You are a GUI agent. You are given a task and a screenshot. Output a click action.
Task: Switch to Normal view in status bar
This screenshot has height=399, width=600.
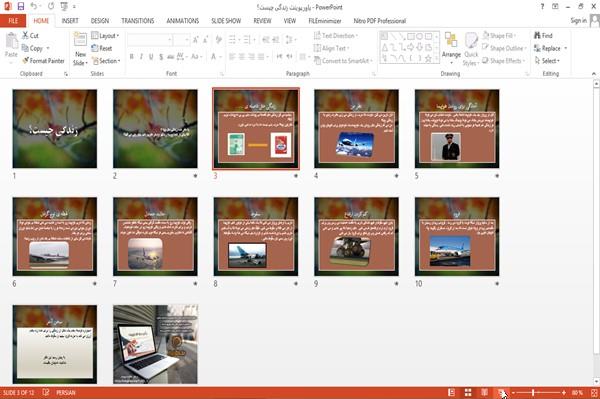coord(452,392)
